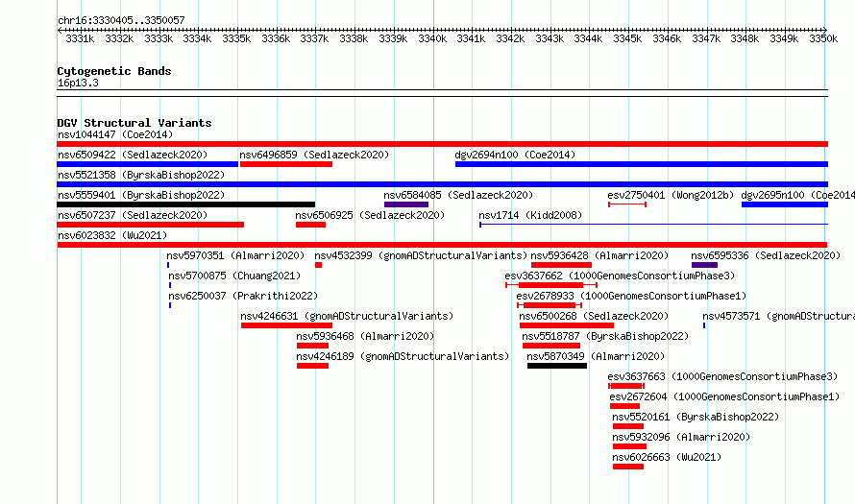Click nsv6023832 (Wu2021) variant label
This screenshot has width=855, height=504.
(x=112, y=235)
